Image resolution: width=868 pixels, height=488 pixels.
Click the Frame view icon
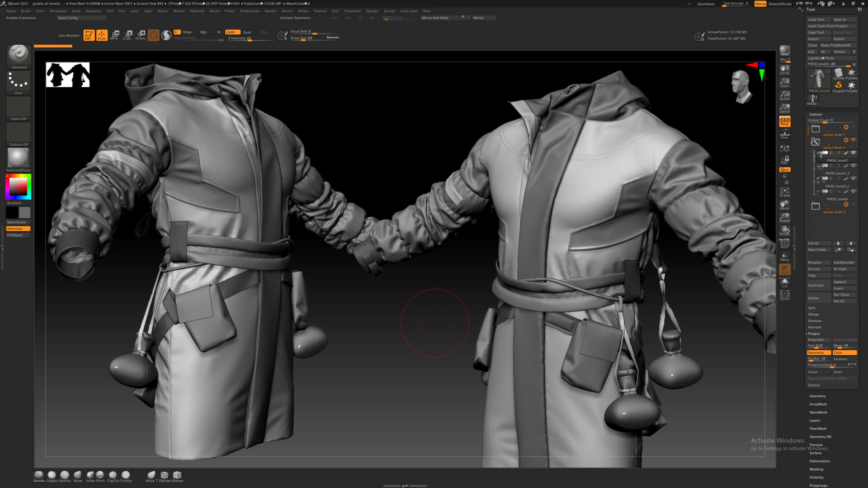785,192
